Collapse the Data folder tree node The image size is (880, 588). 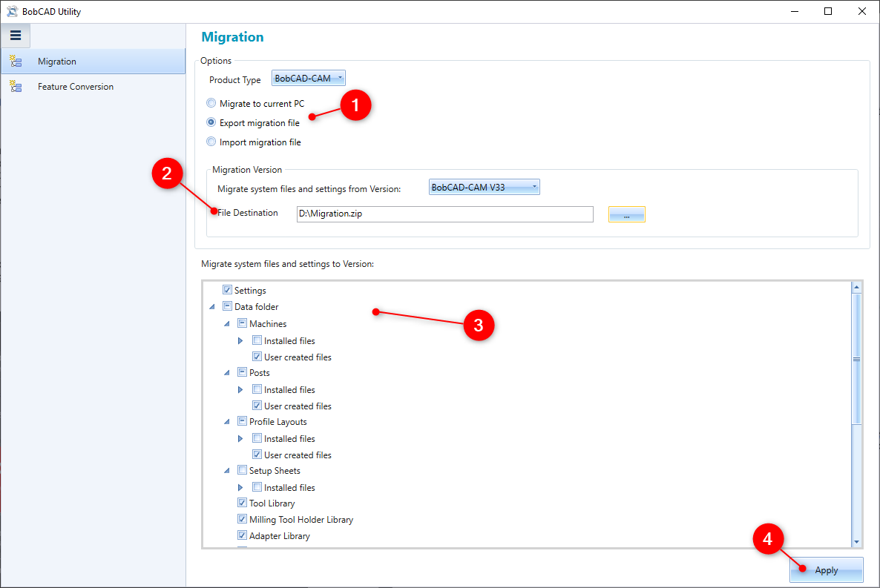[212, 307]
